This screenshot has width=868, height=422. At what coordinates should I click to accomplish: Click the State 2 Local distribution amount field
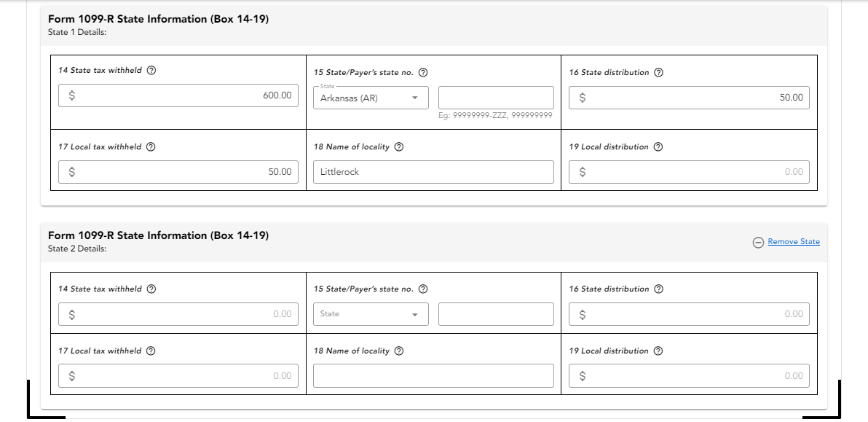point(689,375)
